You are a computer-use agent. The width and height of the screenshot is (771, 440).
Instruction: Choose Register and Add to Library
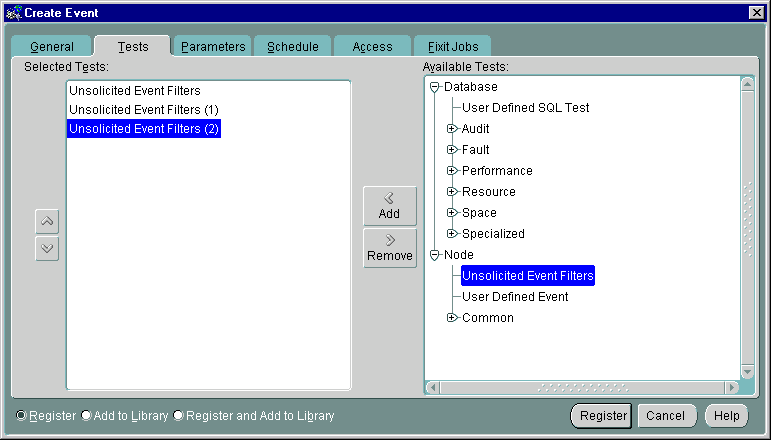179,415
